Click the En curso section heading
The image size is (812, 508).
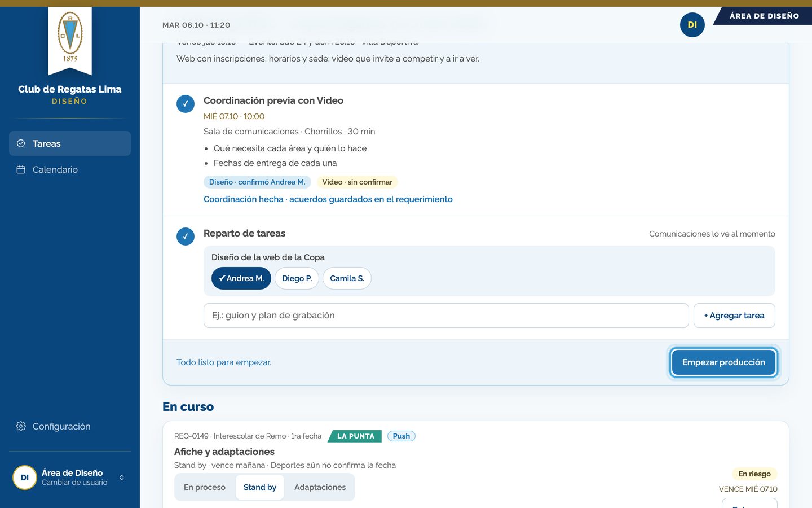coord(188,407)
